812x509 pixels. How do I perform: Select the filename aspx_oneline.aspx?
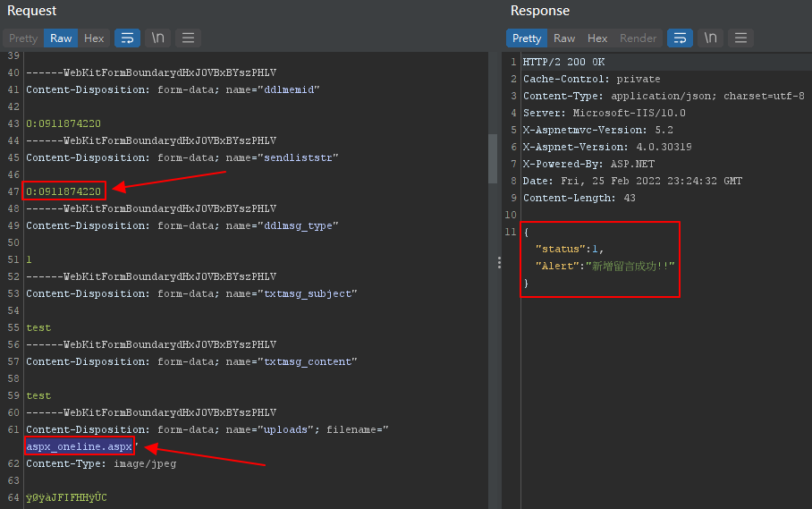tap(80, 446)
